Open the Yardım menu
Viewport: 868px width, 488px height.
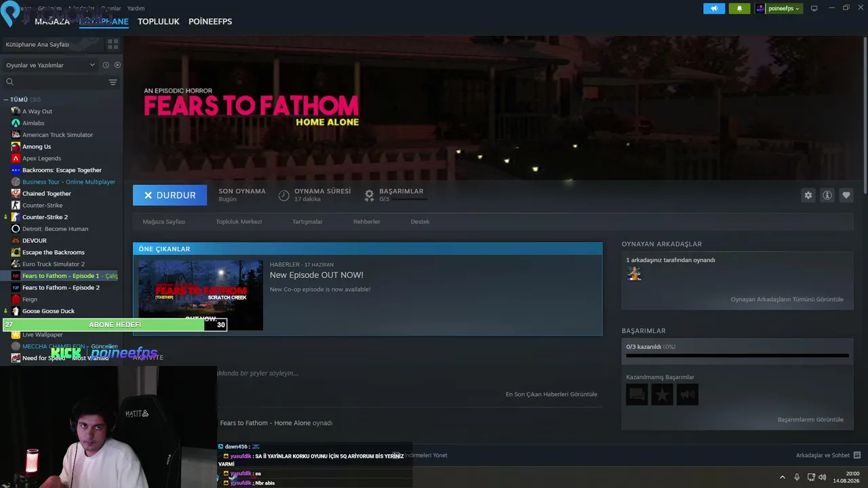tap(136, 8)
